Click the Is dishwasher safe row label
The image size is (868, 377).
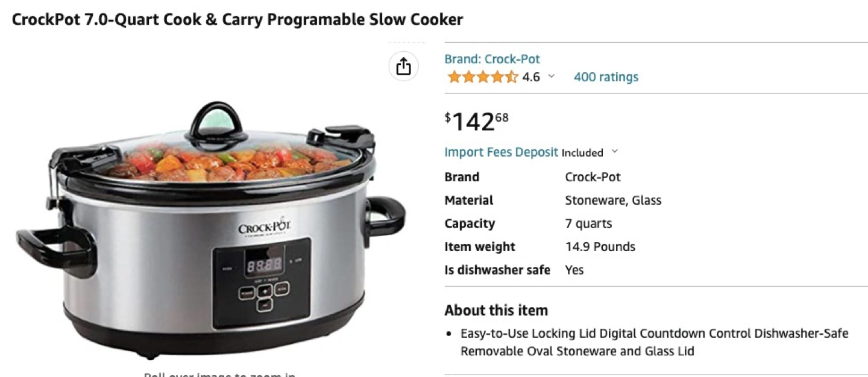(x=497, y=270)
